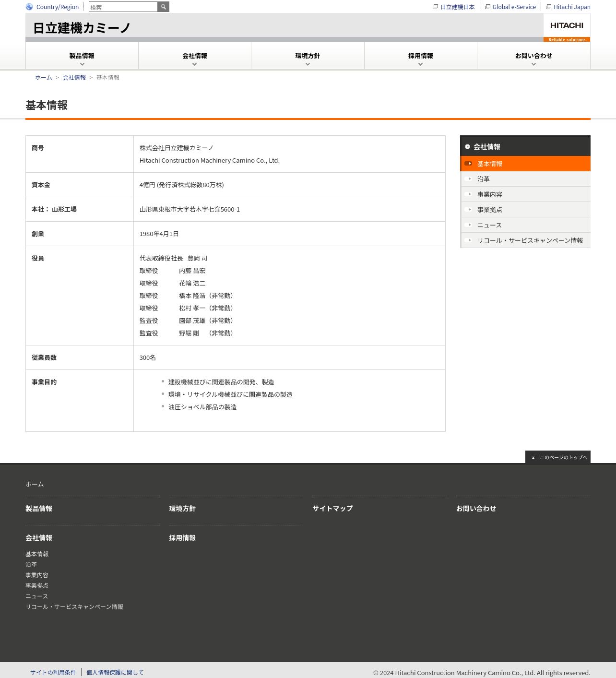
Task: Open footer 製品情報 link
Action: point(39,509)
